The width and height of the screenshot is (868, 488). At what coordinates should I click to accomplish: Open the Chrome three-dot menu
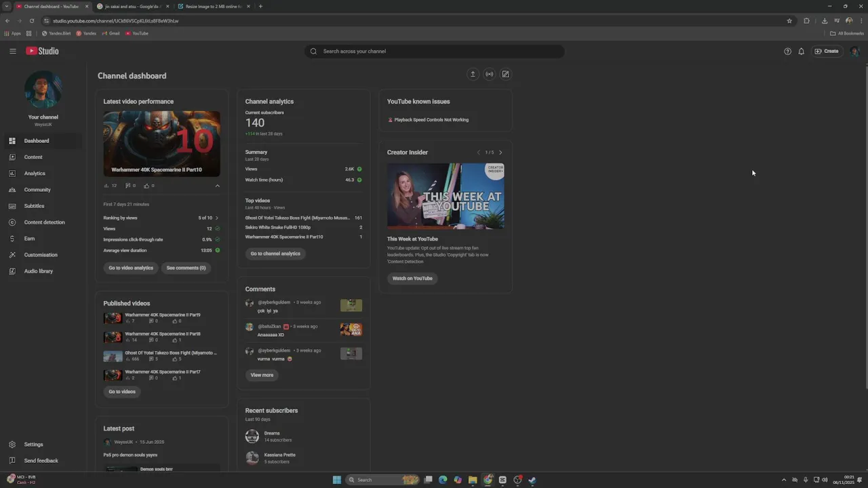coord(860,21)
